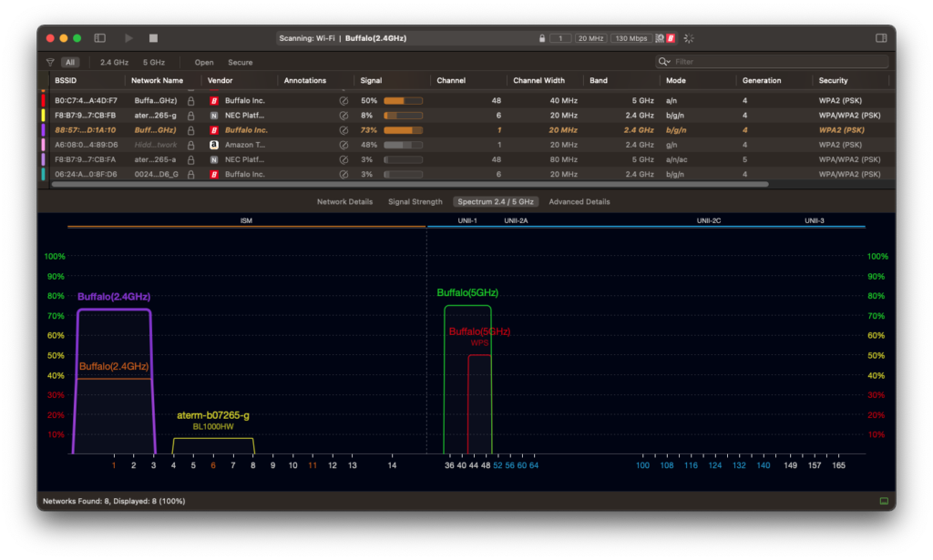933x560 pixels.
Task: Toggle the right inspector panel icon
Action: 881,38
